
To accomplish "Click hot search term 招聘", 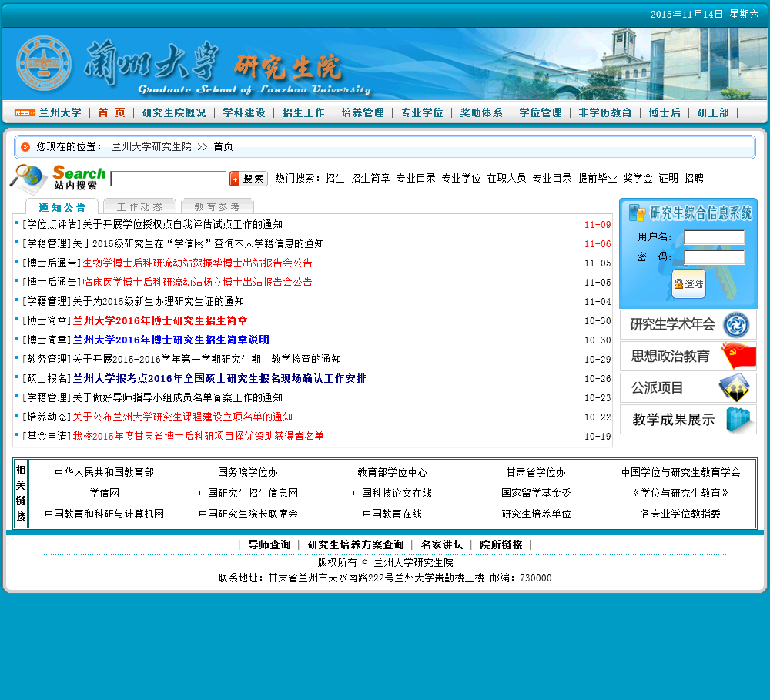I will coord(694,179).
